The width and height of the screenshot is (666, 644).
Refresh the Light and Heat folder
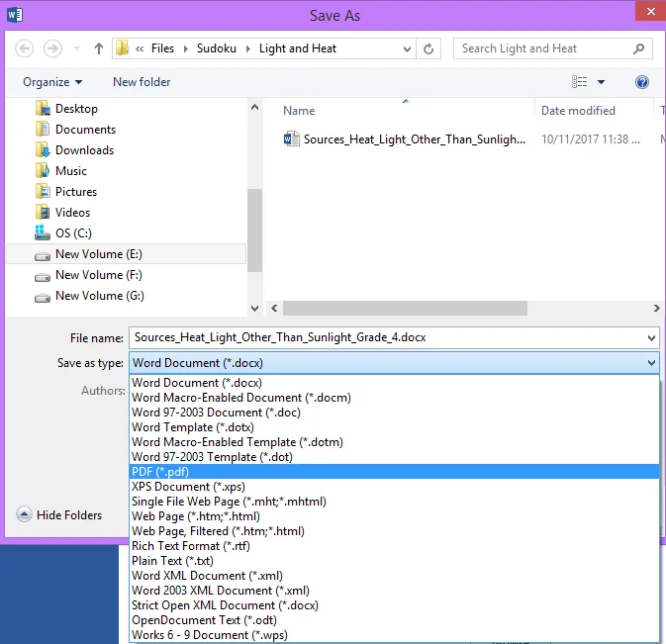428,48
